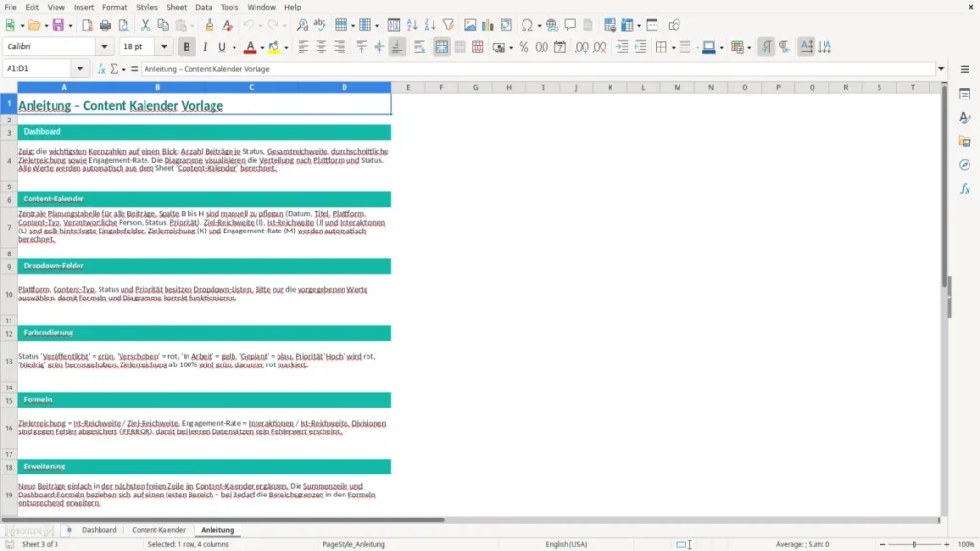Expand the formula bar arrow
The width and height of the screenshot is (980, 551).
click(941, 69)
